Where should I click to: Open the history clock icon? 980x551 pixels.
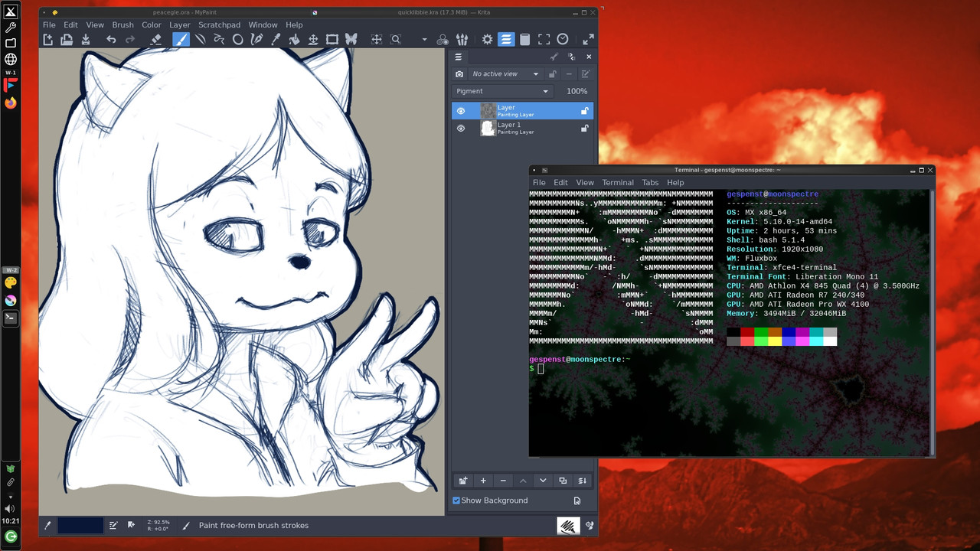[563, 40]
